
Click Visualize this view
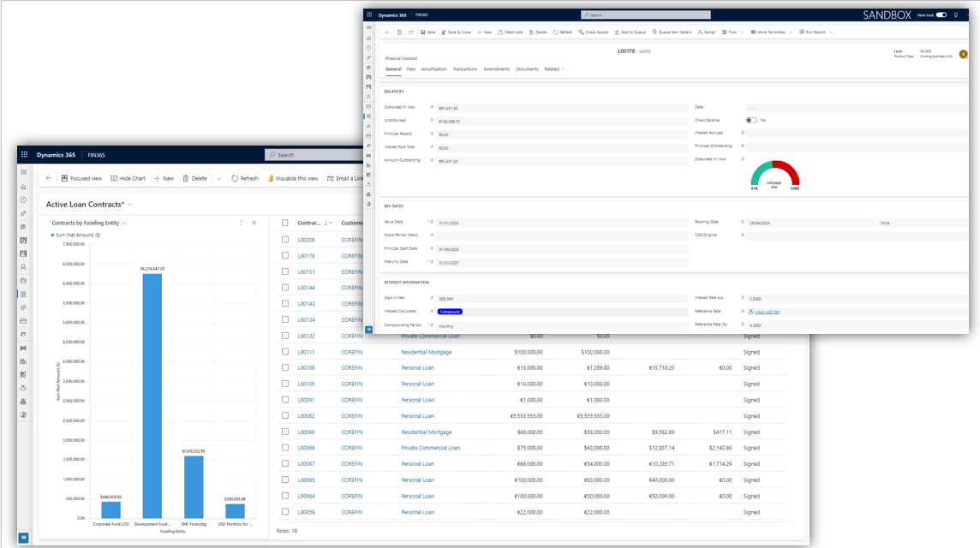293,178
